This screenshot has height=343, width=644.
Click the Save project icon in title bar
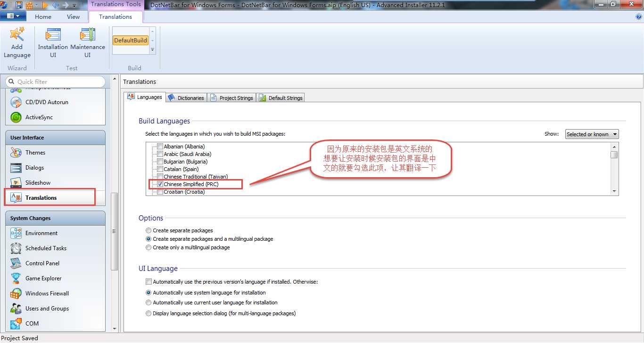coord(19,5)
